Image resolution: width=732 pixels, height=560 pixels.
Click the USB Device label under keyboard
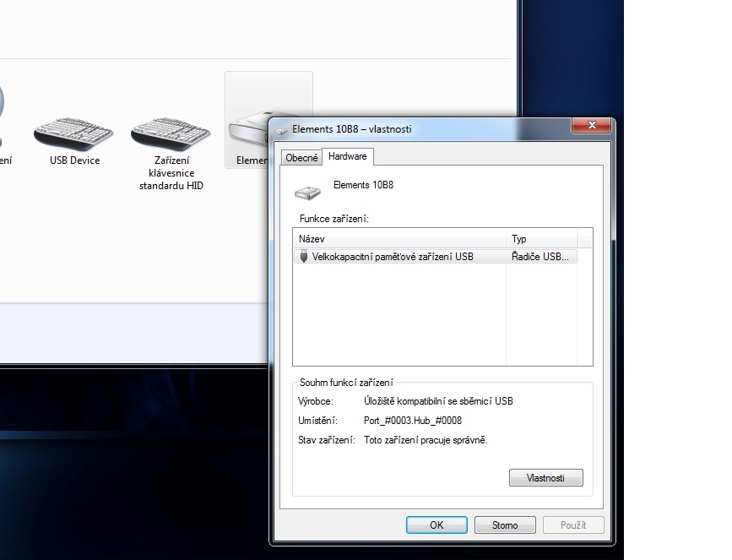(74, 160)
